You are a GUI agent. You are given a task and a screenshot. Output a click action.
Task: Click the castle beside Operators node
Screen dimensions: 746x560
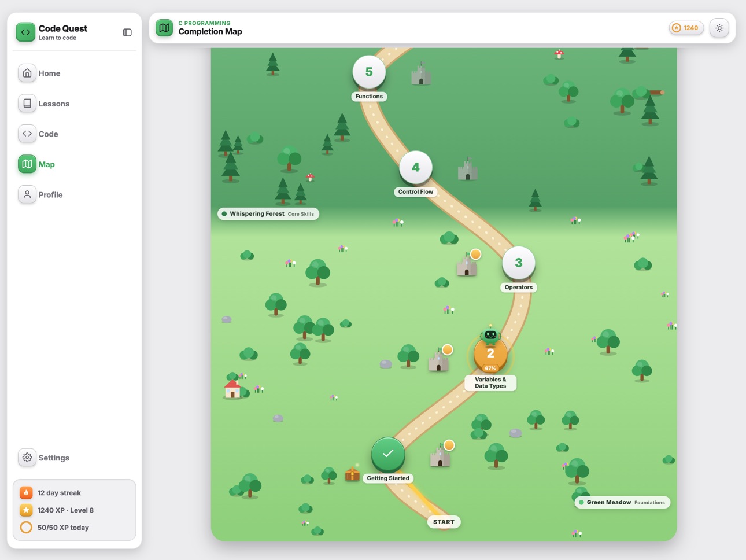point(467,264)
